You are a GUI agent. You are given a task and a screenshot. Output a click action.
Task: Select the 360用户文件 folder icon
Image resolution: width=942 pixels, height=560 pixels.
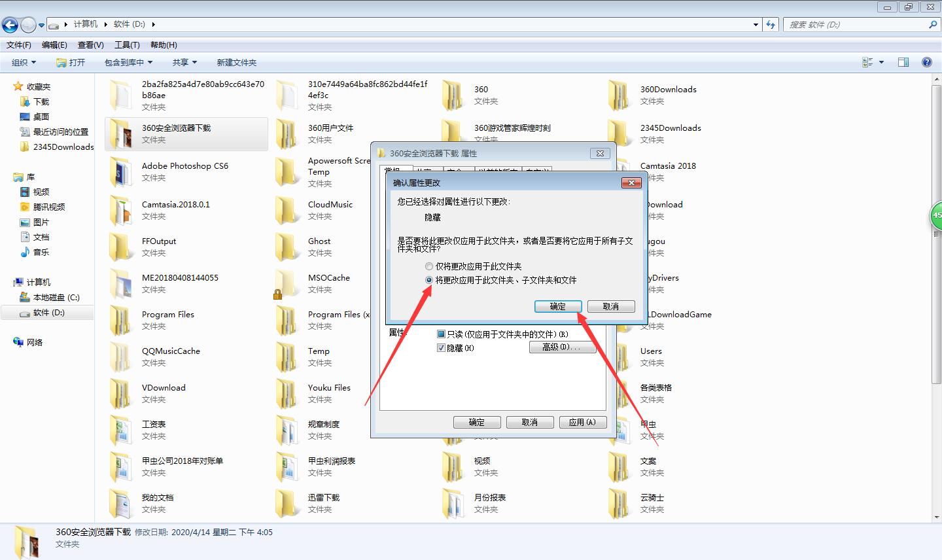[x=287, y=133]
